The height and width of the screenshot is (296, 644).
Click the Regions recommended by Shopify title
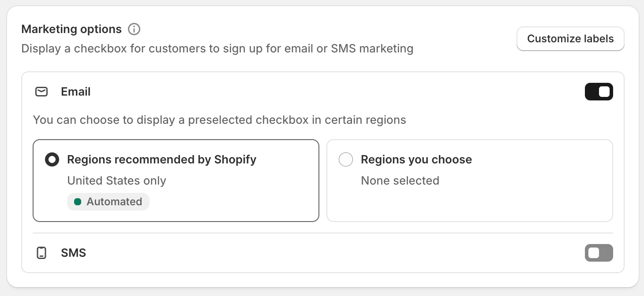161,159
